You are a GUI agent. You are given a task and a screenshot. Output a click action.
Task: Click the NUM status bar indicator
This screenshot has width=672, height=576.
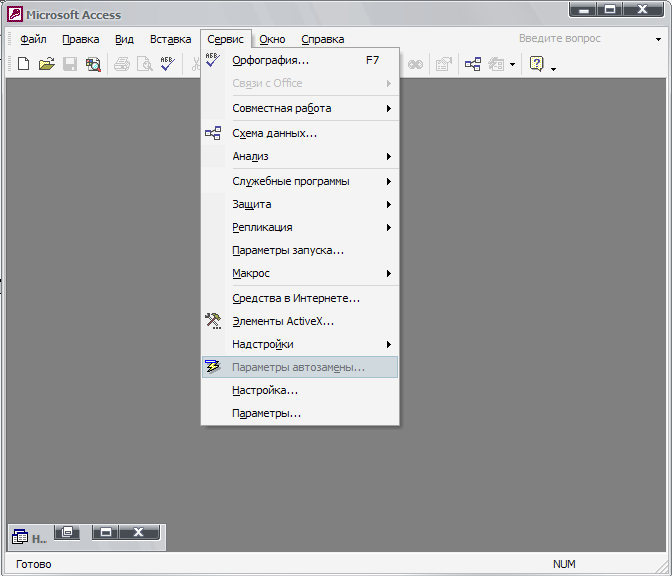pos(564,564)
